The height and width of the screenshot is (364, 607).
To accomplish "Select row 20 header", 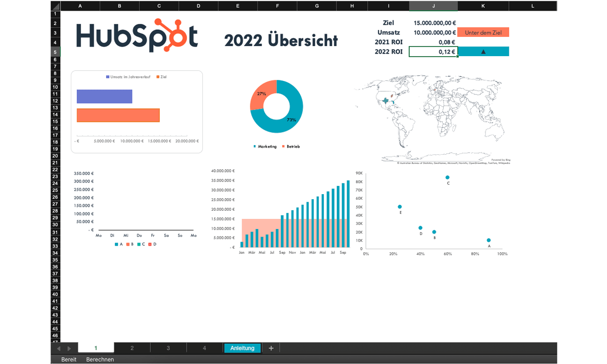I will [x=55, y=156].
